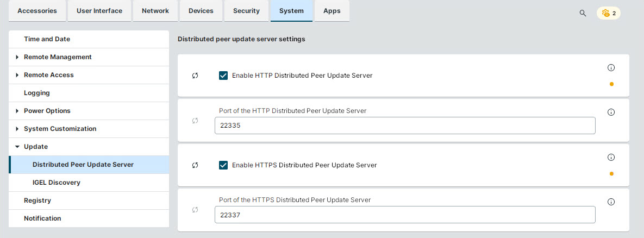Open the Registry page

tap(89, 201)
